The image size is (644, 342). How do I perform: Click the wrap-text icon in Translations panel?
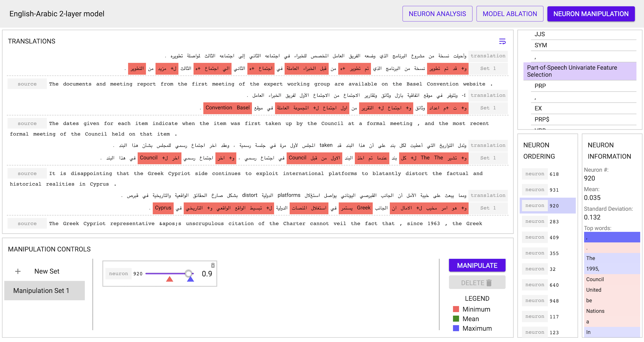[x=502, y=42]
